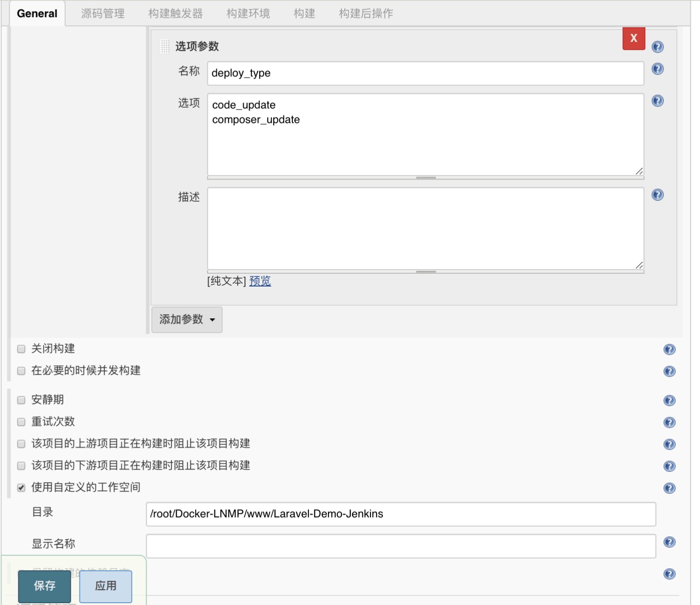Screen dimensions: 700x605
Task: Open help icon for 选项参数 header
Action: tap(658, 47)
